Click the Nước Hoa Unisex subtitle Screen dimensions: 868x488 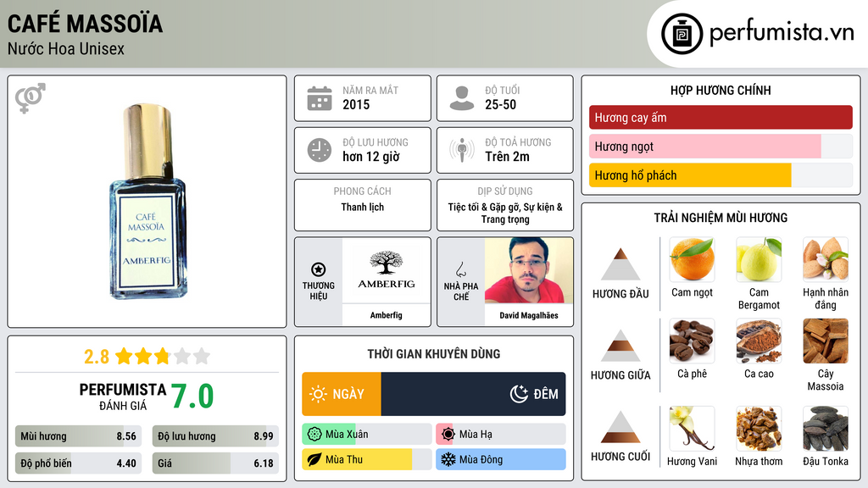tap(66, 48)
